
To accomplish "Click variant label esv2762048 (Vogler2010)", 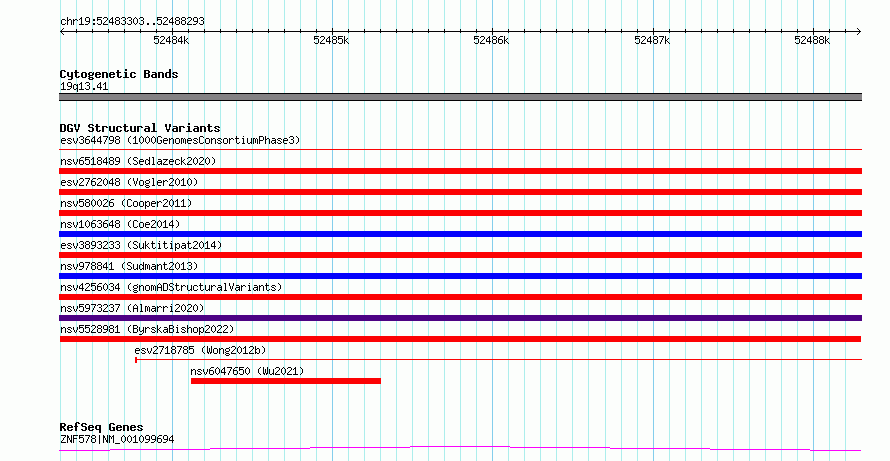I will pyautogui.click(x=129, y=182).
